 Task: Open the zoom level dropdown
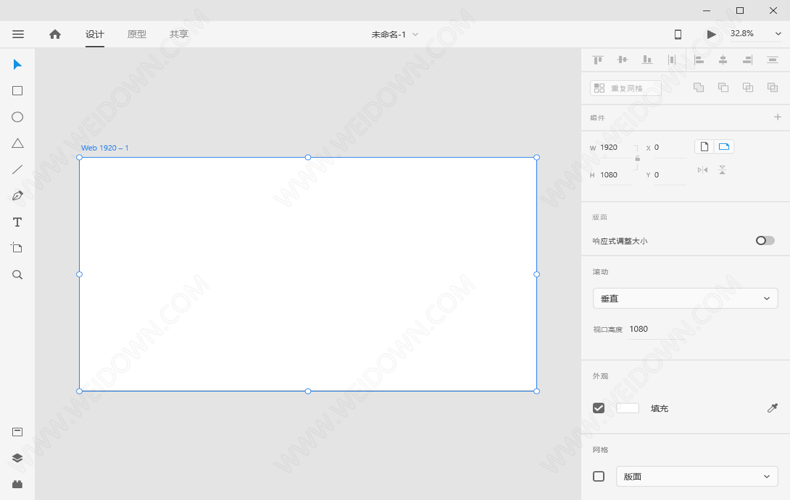(x=778, y=34)
